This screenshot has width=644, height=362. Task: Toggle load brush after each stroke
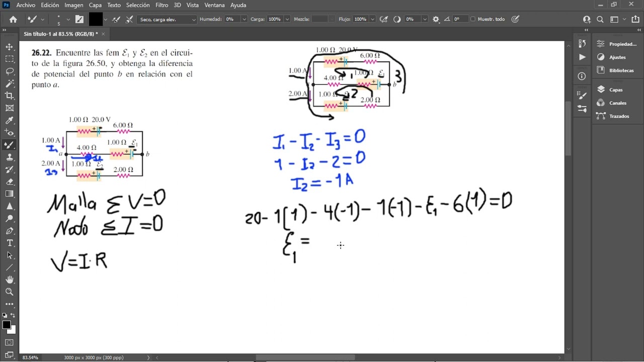click(116, 19)
